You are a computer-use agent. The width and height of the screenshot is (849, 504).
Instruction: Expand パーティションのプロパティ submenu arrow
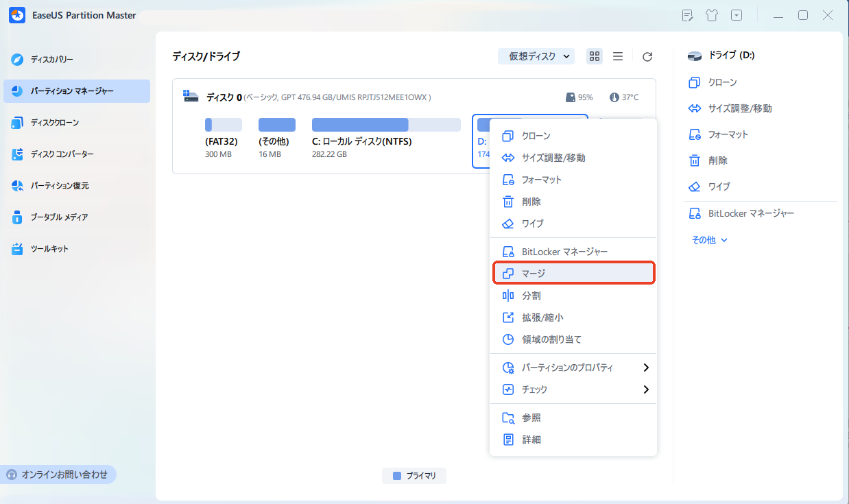pos(645,368)
